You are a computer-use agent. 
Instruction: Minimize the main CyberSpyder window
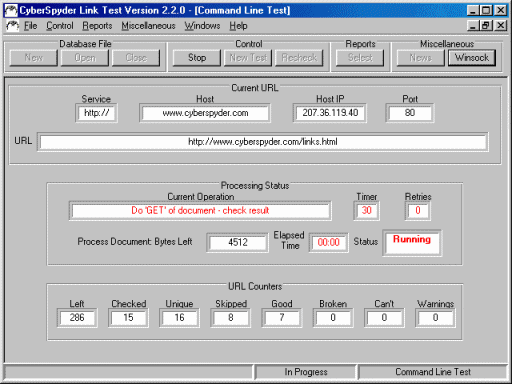[473, 11]
